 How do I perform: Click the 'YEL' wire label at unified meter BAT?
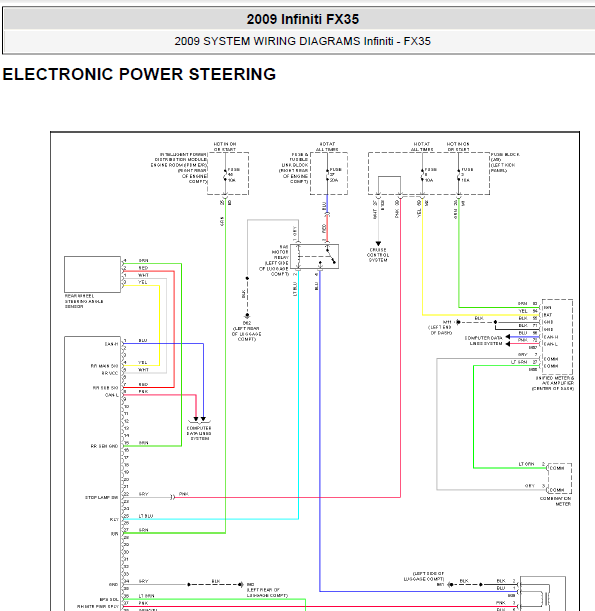pos(523,311)
